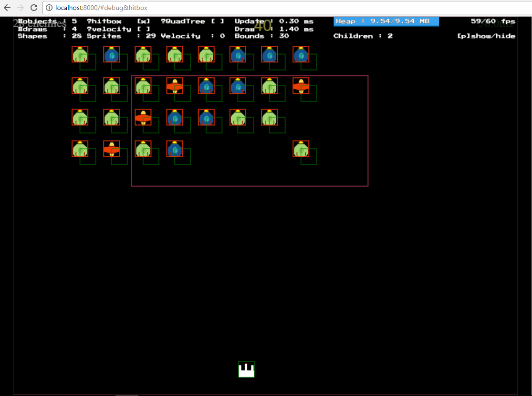The height and width of the screenshot is (396, 532).
Task: Select the blue enemy in the bottom row
Action: (x=175, y=149)
